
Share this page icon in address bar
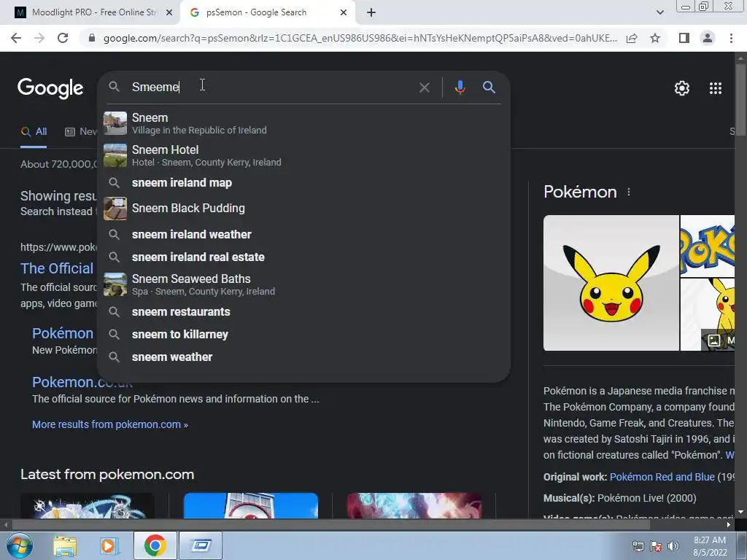click(x=632, y=38)
